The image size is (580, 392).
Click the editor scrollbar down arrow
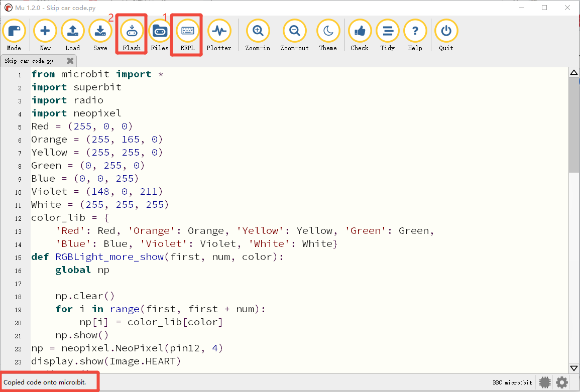pyautogui.click(x=573, y=368)
